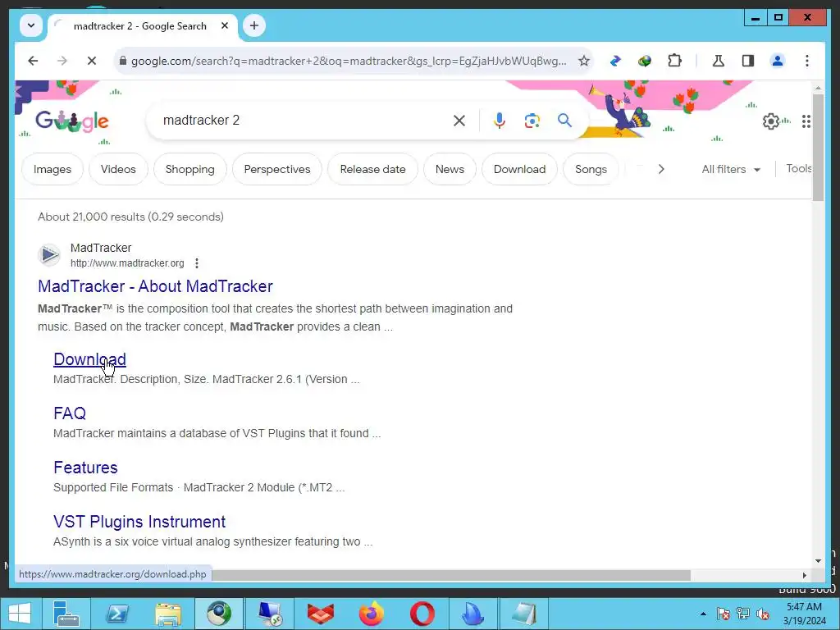The height and width of the screenshot is (630, 840).
Task: Show more filter chips with arrow
Action: click(661, 169)
